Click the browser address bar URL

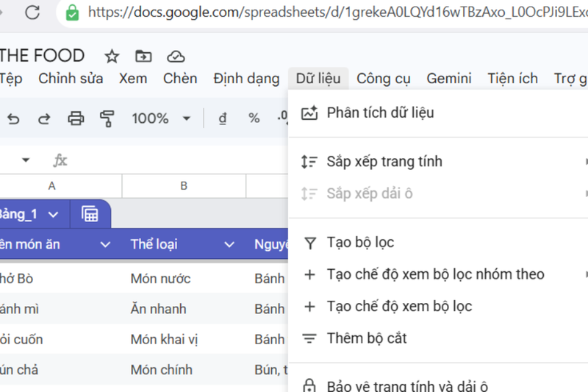pos(337,13)
